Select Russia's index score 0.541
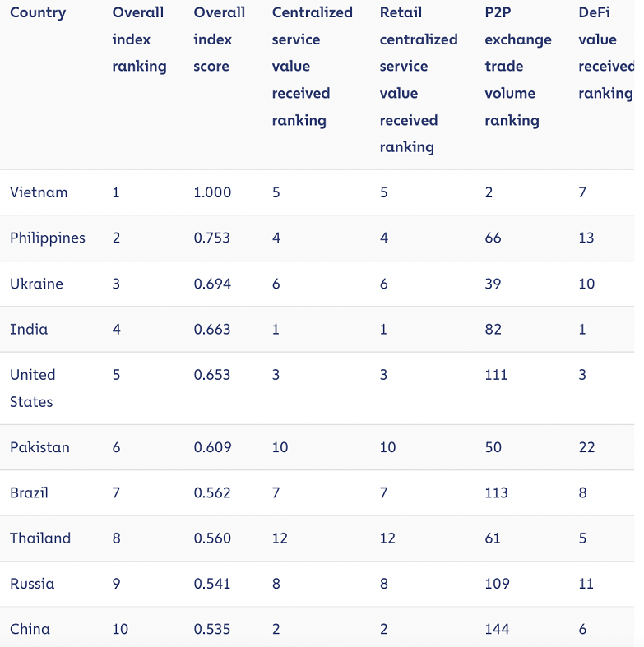 (x=211, y=584)
